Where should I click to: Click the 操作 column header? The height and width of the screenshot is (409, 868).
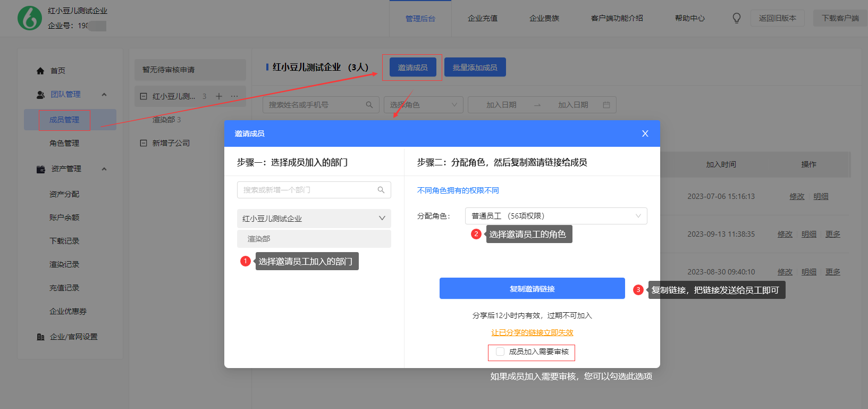pyautogui.click(x=809, y=164)
